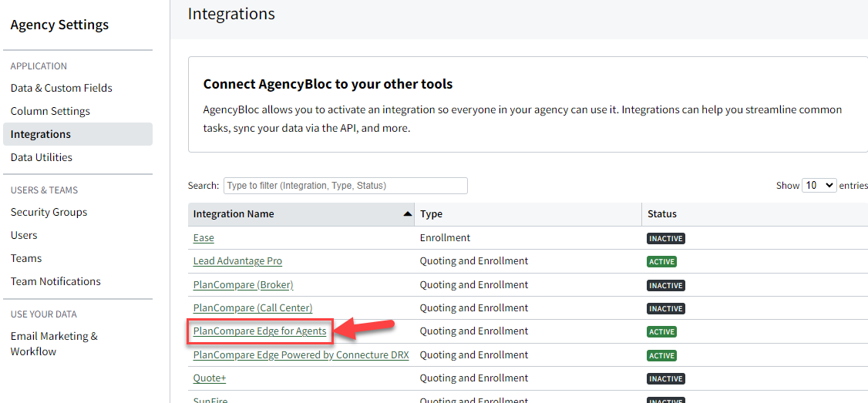Click the Integrations page heading
This screenshot has width=868, height=403.
pos(231,14)
